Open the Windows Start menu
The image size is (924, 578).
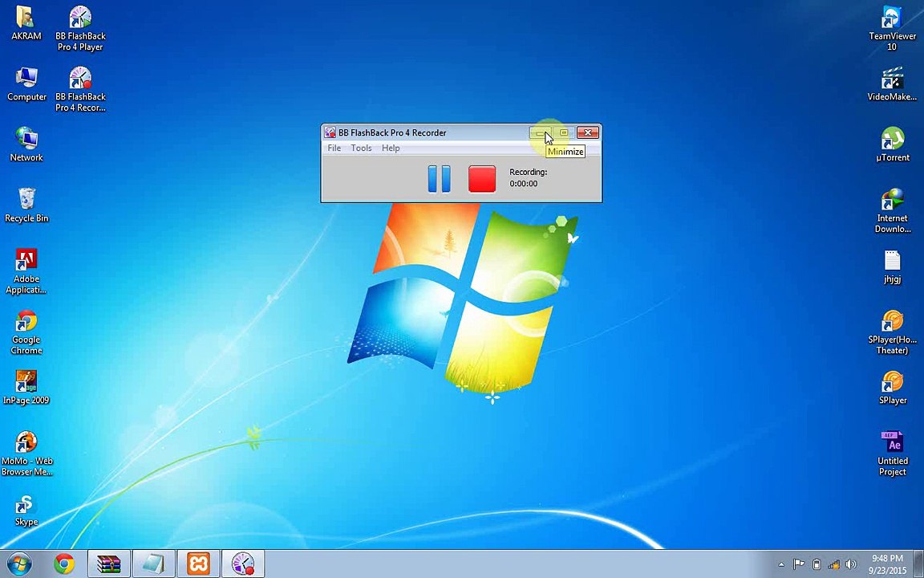pyautogui.click(x=19, y=564)
